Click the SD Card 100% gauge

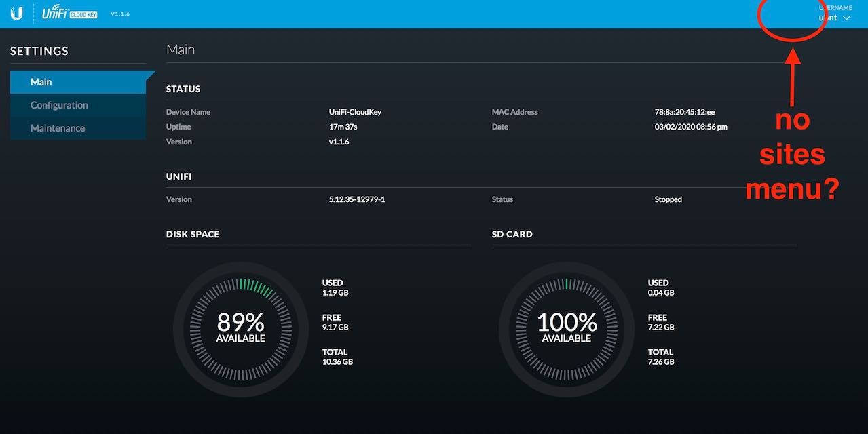pos(566,329)
